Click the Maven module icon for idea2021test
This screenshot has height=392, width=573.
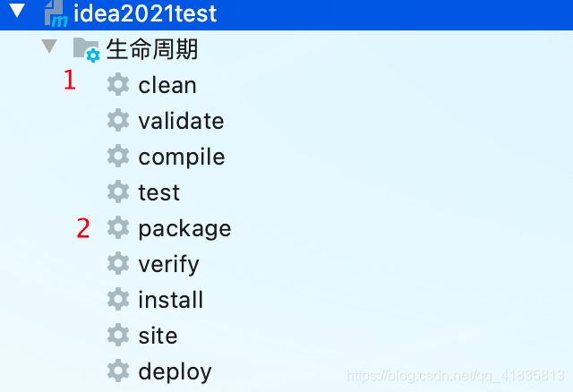click(56, 15)
